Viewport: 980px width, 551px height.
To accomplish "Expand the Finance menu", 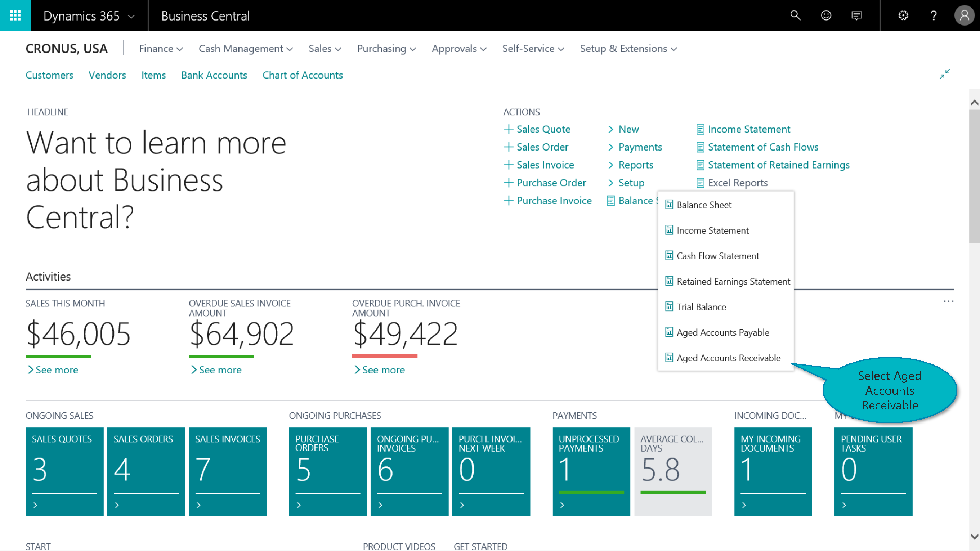I will pyautogui.click(x=161, y=49).
